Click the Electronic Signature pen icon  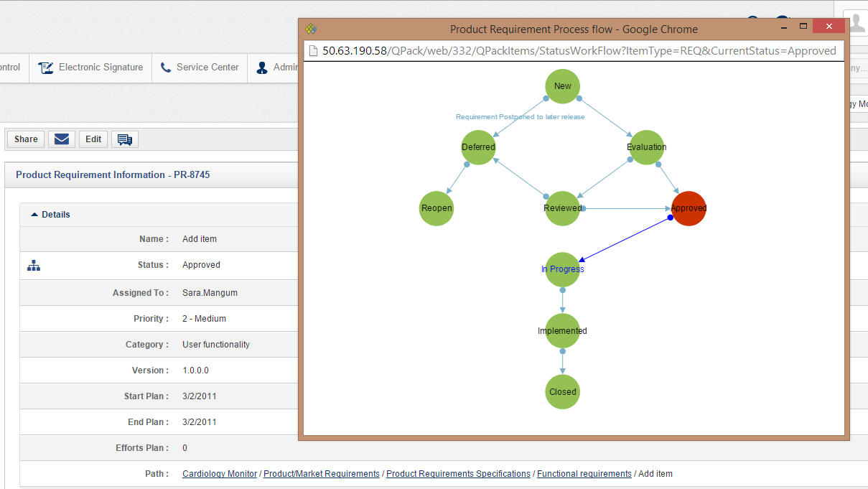pyautogui.click(x=46, y=67)
